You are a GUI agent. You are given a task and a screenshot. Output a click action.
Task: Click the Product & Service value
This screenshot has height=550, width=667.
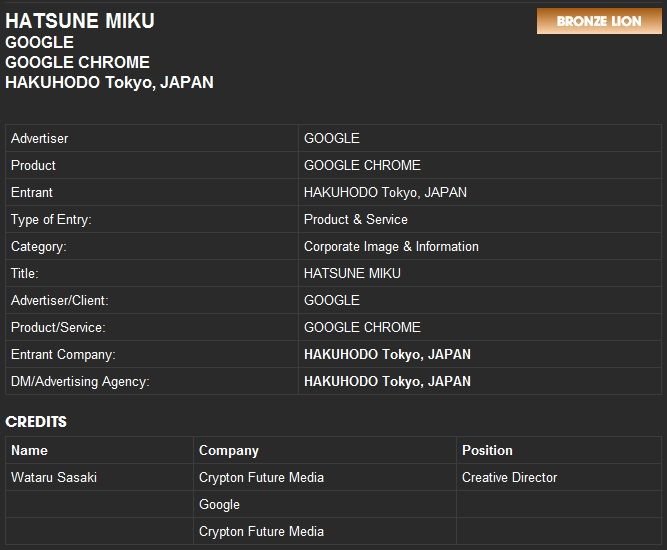tap(356, 219)
